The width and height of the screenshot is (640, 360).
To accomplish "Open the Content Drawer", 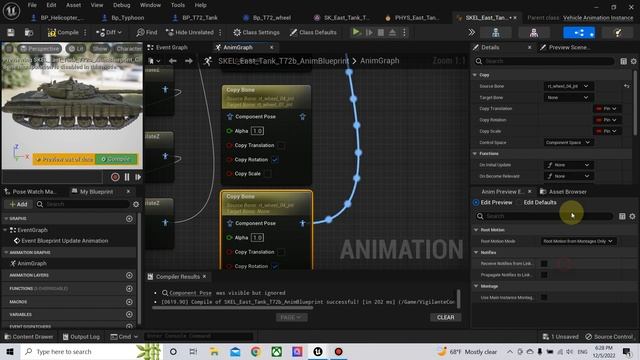I will pyautogui.click(x=29, y=337).
